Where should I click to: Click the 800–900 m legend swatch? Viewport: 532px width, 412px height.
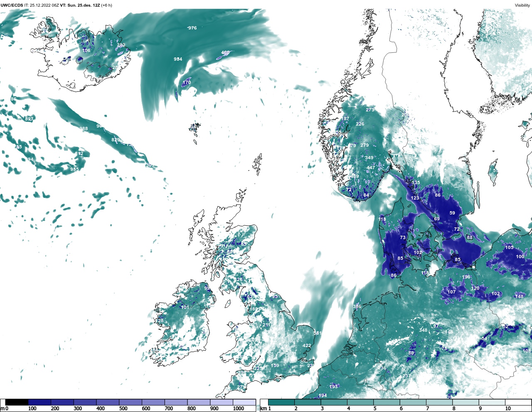(199, 402)
